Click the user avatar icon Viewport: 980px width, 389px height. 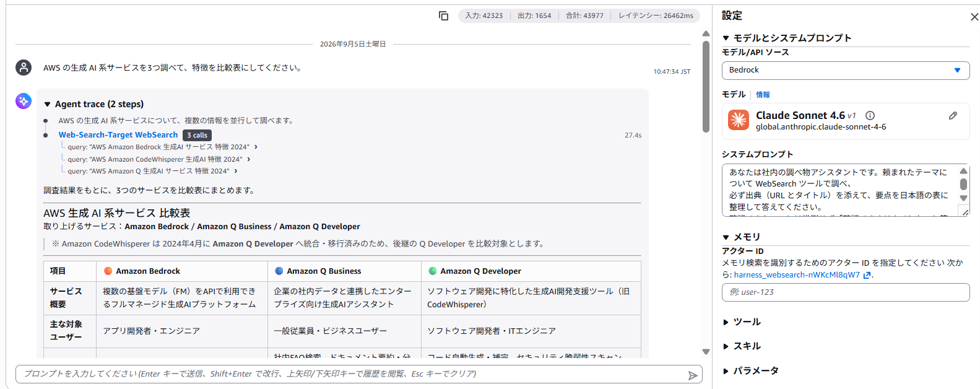tap(24, 68)
